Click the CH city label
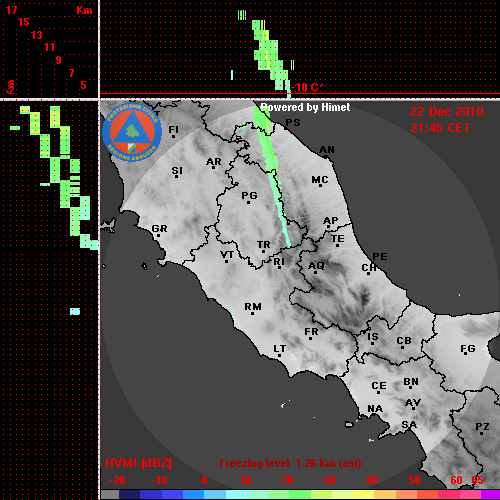Screen dimensions: 500x500 point(369,267)
